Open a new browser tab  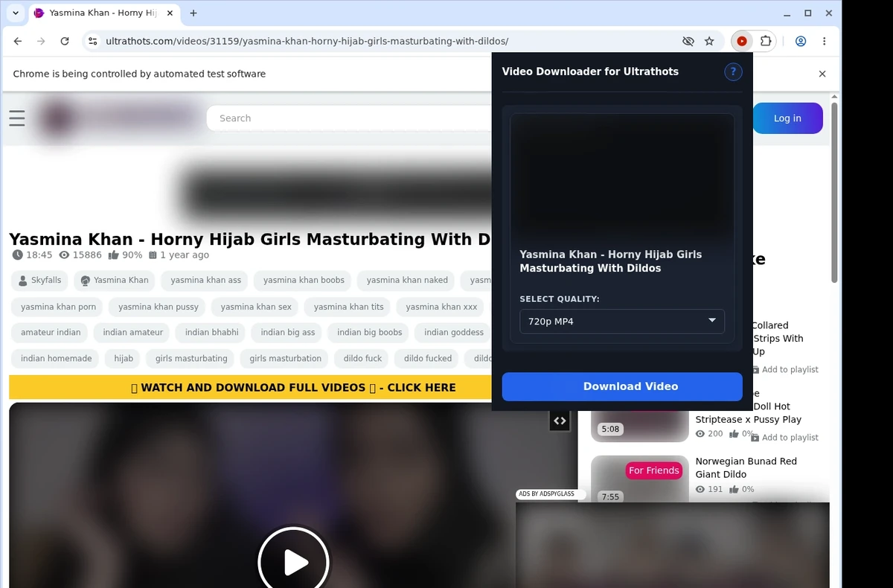tap(193, 13)
